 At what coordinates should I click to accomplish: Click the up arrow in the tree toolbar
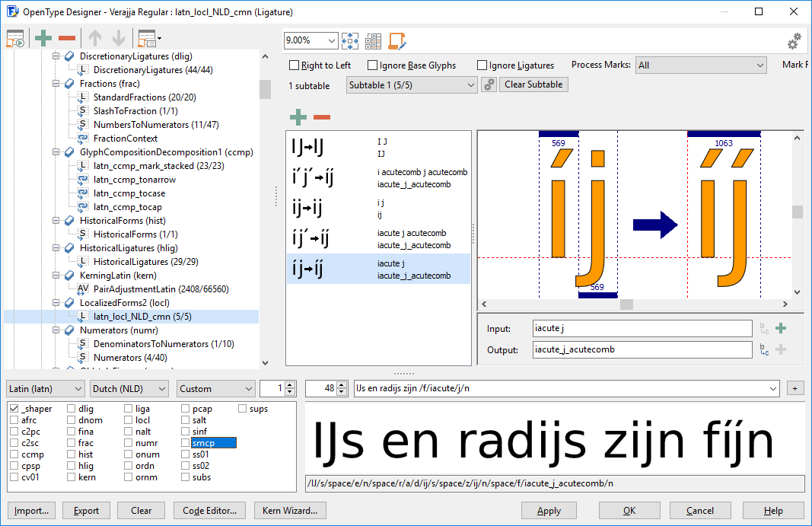coord(95,38)
